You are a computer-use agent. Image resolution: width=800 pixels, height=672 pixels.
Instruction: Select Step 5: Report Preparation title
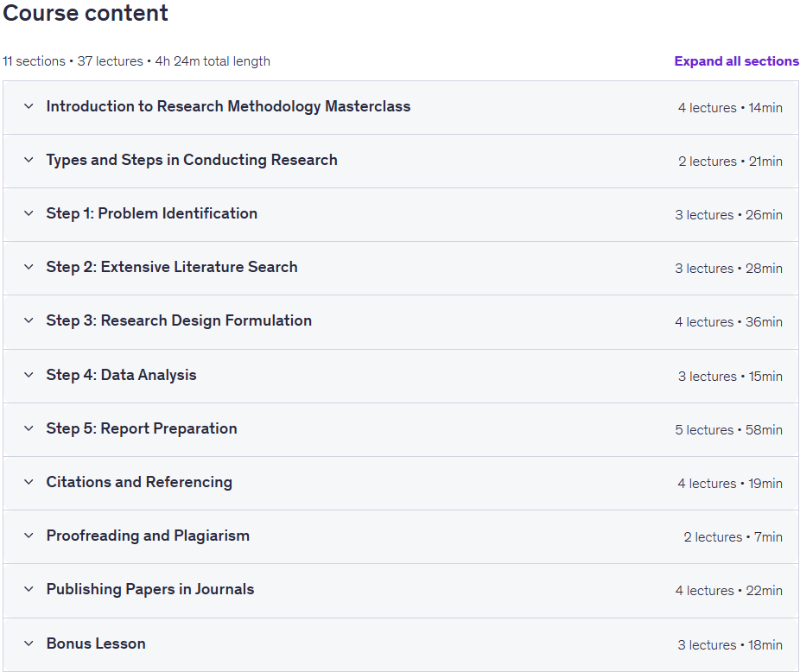click(142, 428)
